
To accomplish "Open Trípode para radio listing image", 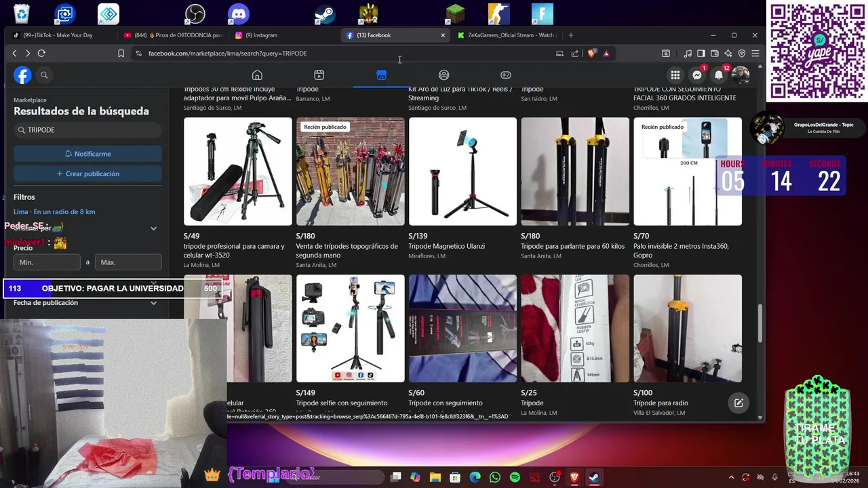I will [688, 329].
